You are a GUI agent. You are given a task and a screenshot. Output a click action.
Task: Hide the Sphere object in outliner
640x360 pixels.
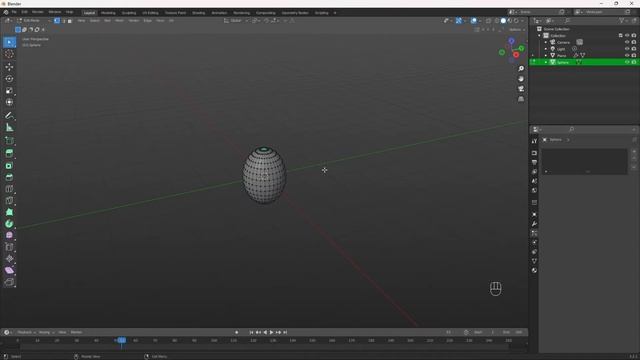coord(627,62)
